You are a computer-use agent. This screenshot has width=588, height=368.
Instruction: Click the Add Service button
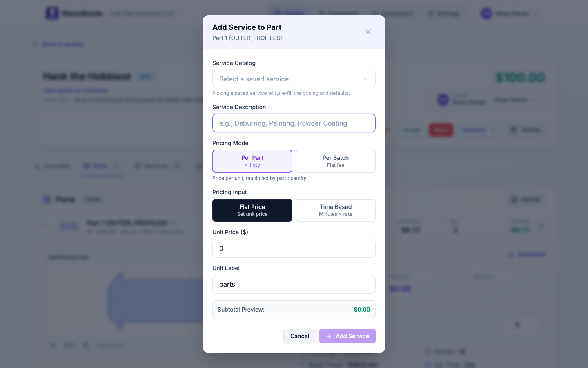click(x=347, y=336)
